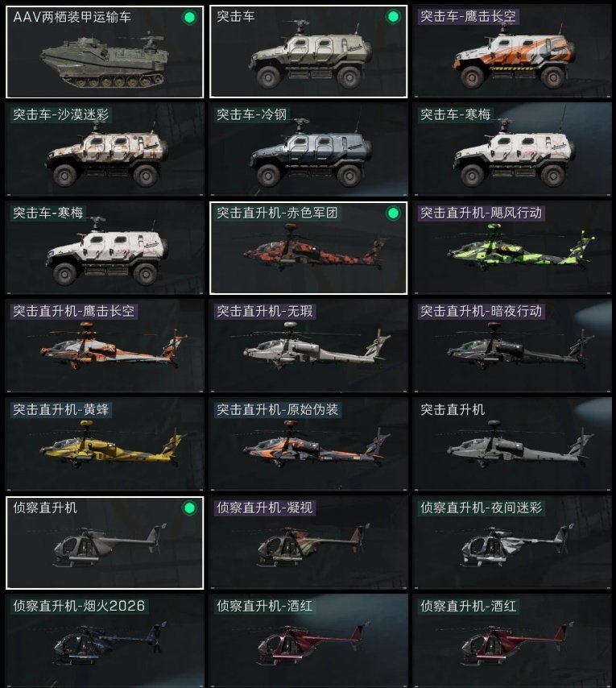
Task: Select the AAV两栖装甲运输车 vehicle card
Action: [105, 52]
